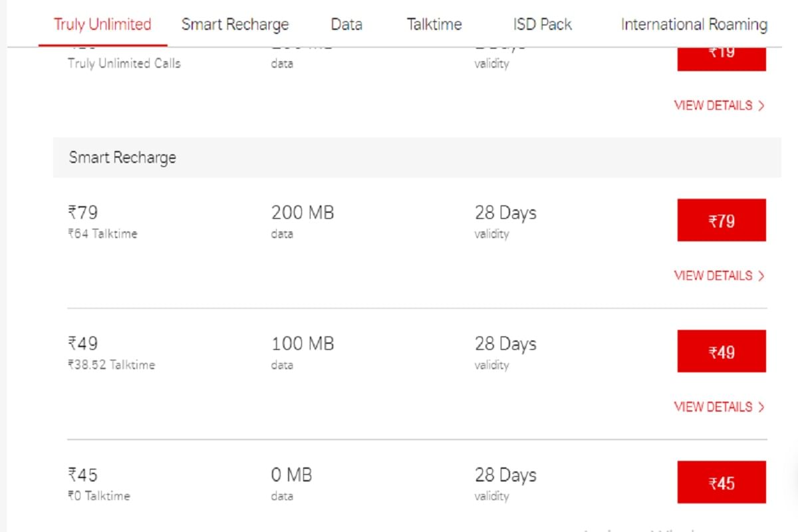Click the ₹64 Talktime label under ₹79
Image resolution: width=798 pixels, height=532 pixels.
[103, 233]
